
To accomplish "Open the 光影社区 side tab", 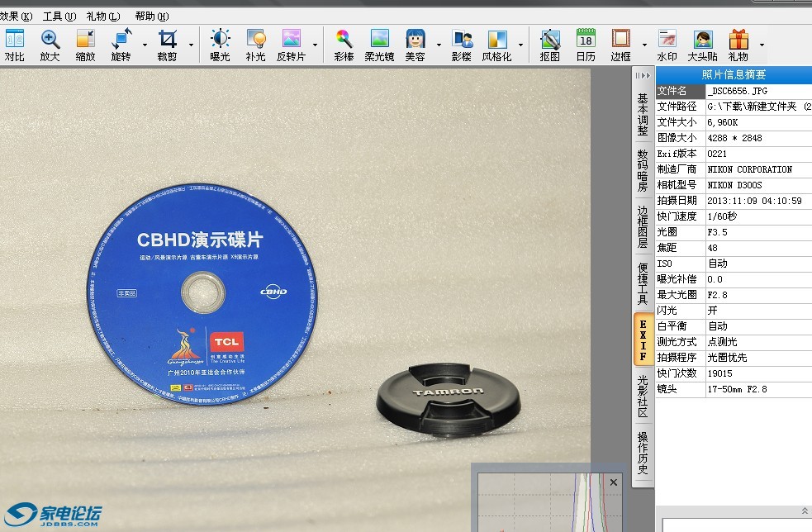I will (643, 397).
